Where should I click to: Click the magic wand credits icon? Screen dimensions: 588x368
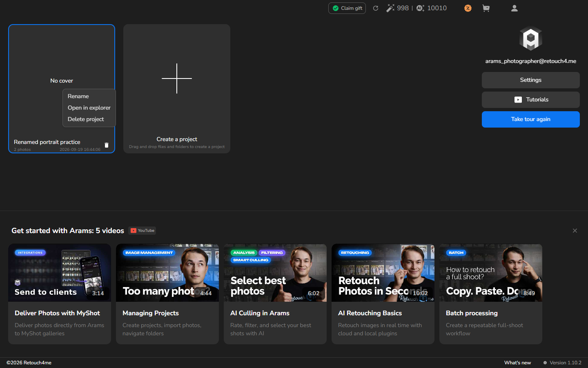pyautogui.click(x=390, y=8)
